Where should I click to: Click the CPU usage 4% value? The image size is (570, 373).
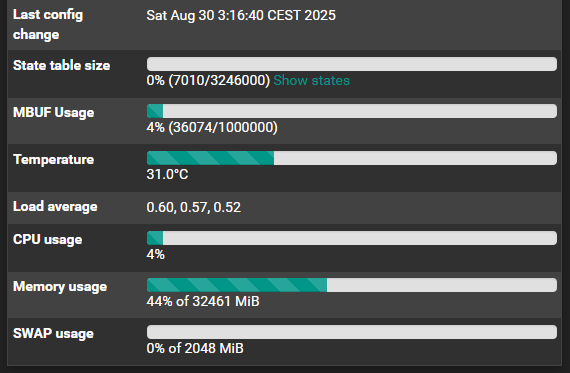(x=156, y=254)
